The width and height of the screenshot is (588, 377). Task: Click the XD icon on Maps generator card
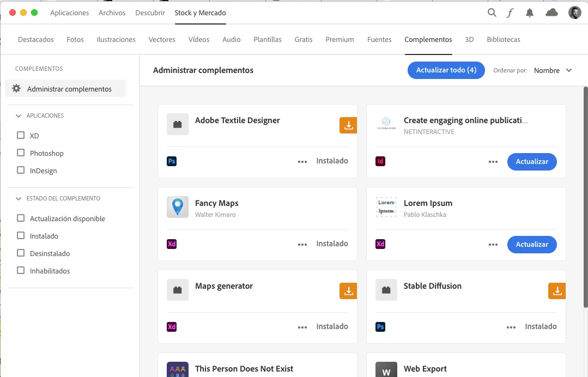pos(172,327)
